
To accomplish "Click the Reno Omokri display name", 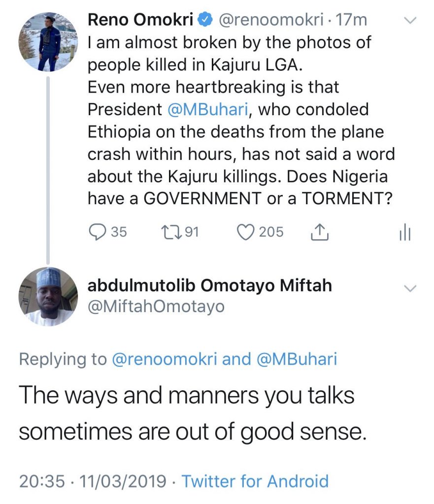I will pos(141,20).
